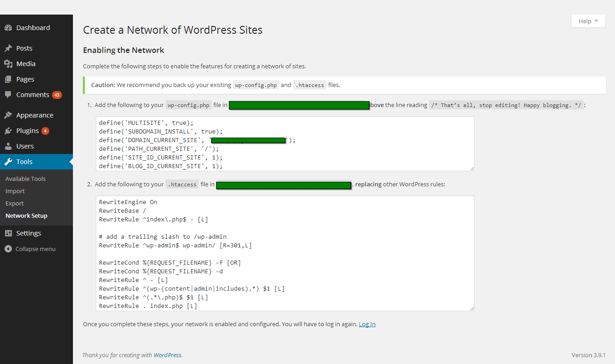Click the '.htaccess' code label in step 2
The height and width of the screenshot is (364, 615).
click(x=182, y=185)
